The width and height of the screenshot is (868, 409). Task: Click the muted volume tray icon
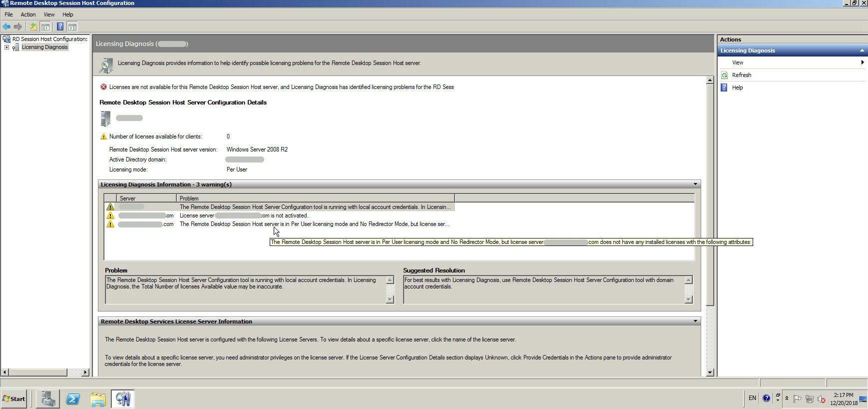[821, 398]
